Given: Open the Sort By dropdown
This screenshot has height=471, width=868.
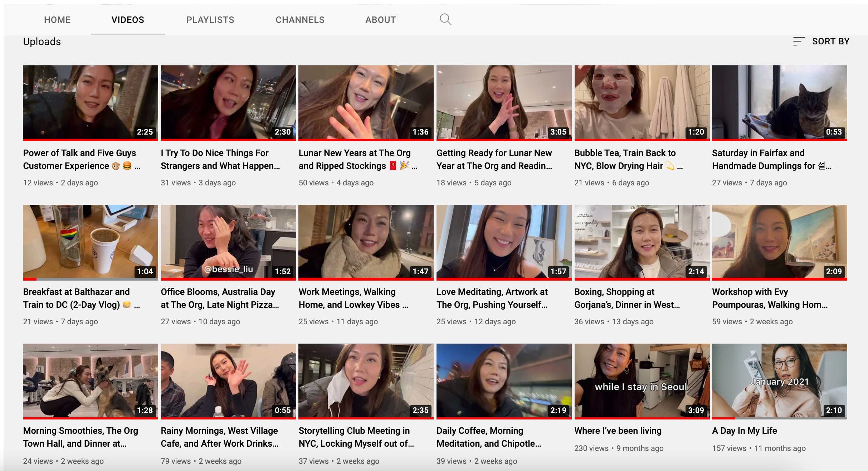Looking at the screenshot, I should (x=821, y=42).
